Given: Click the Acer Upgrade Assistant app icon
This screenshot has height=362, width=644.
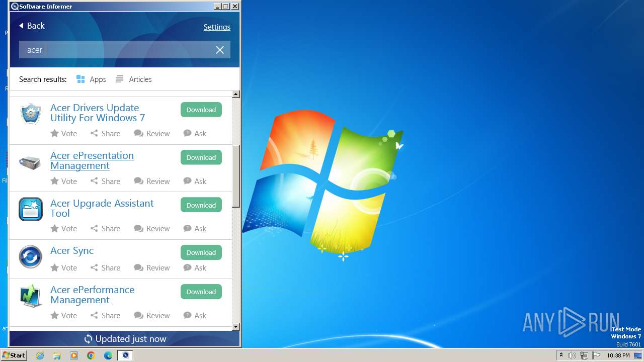Looking at the screenshot, I should click(31, 209).
